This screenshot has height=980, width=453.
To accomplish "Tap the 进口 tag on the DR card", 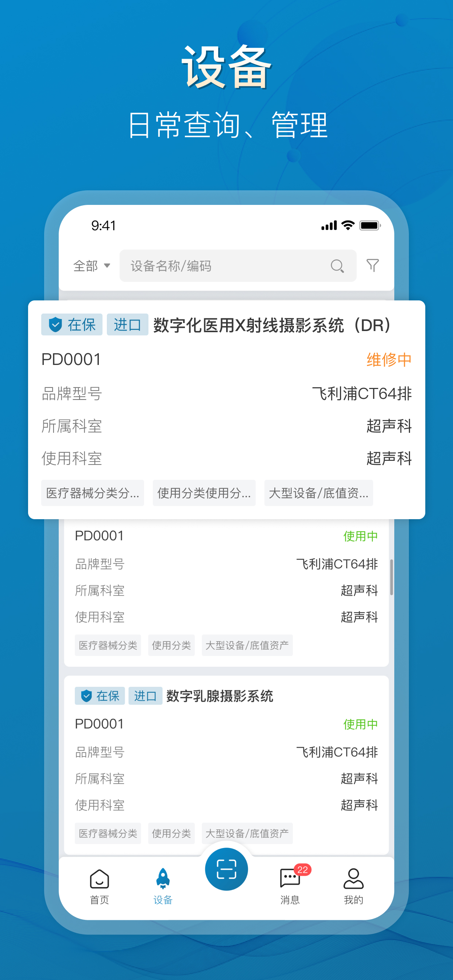I will click(x=128, y=324).
